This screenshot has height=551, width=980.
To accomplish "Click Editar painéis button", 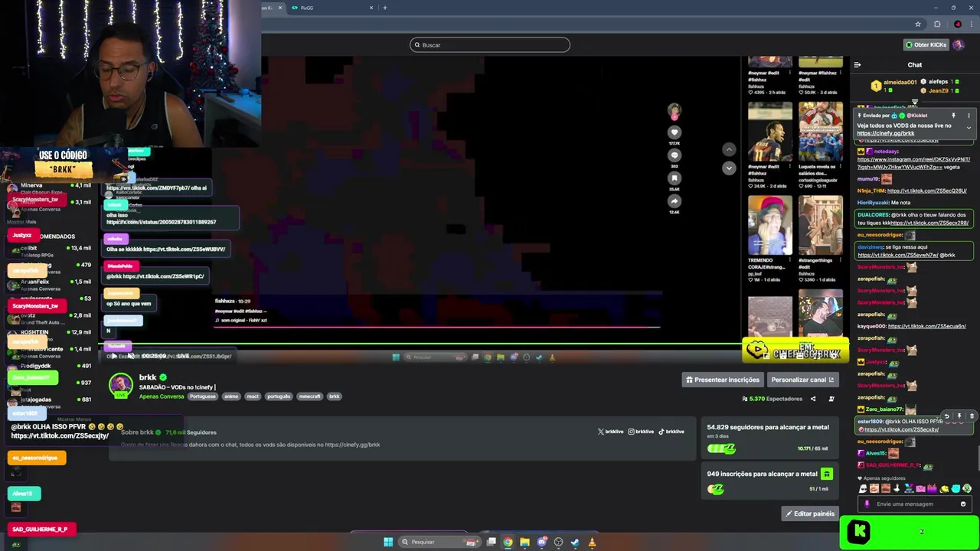I will click(x=810, y=514).
